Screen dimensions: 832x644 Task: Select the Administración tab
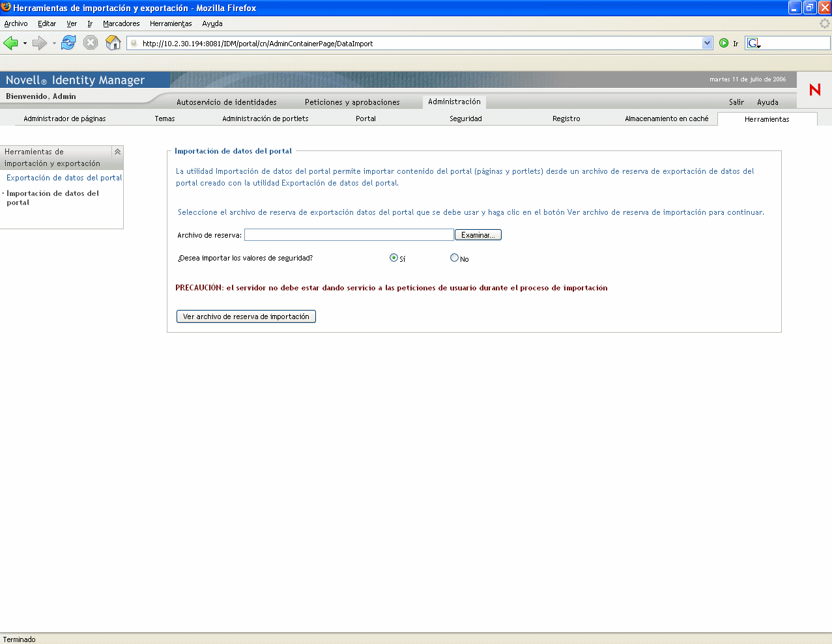(454, 102)
